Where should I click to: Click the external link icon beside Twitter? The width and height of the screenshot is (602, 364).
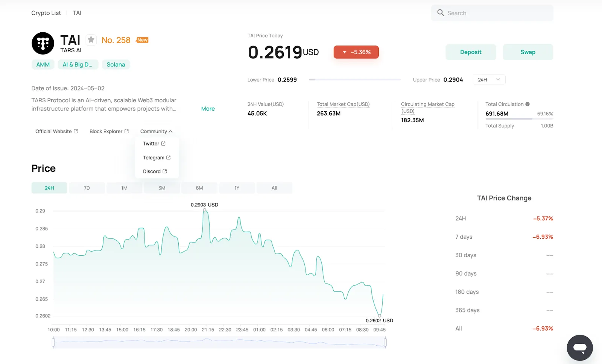(x=163, y=144)
